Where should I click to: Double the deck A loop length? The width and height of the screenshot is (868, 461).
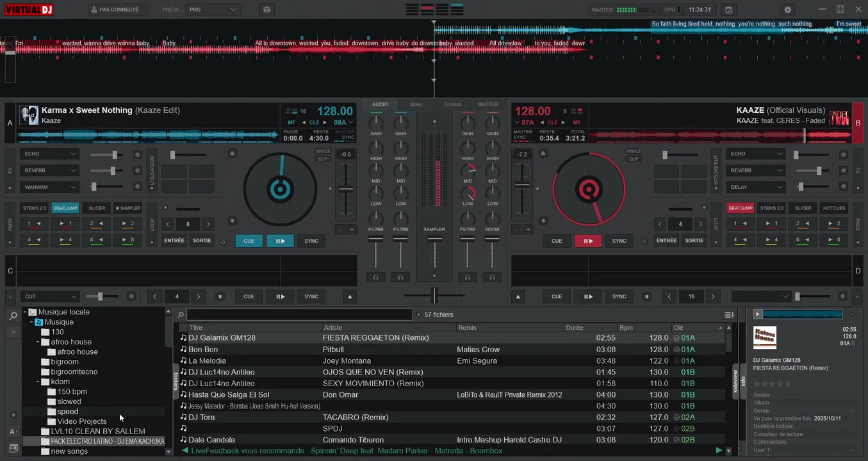click(208, 224)
